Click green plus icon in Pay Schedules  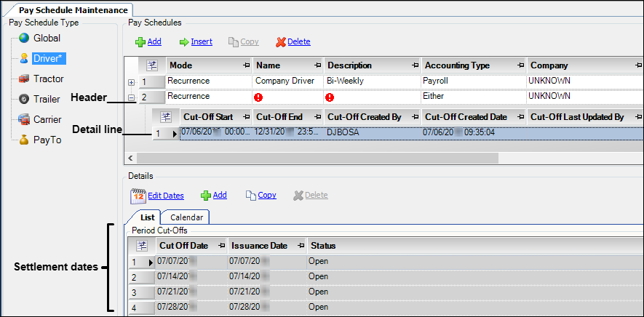tap(140, 42)
